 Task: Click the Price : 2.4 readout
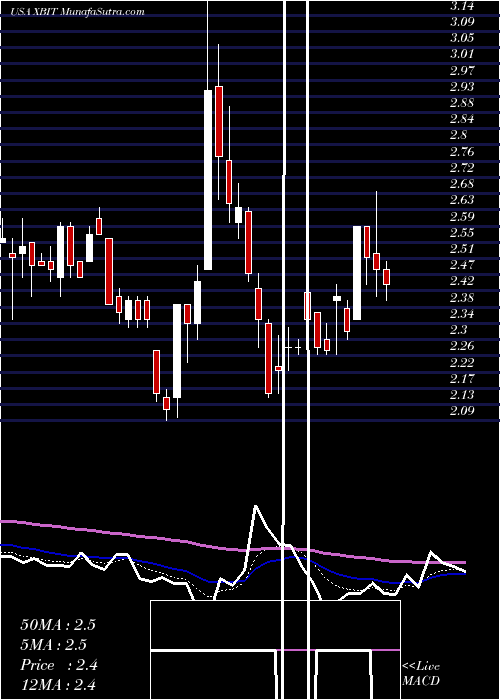click(59, 665)
